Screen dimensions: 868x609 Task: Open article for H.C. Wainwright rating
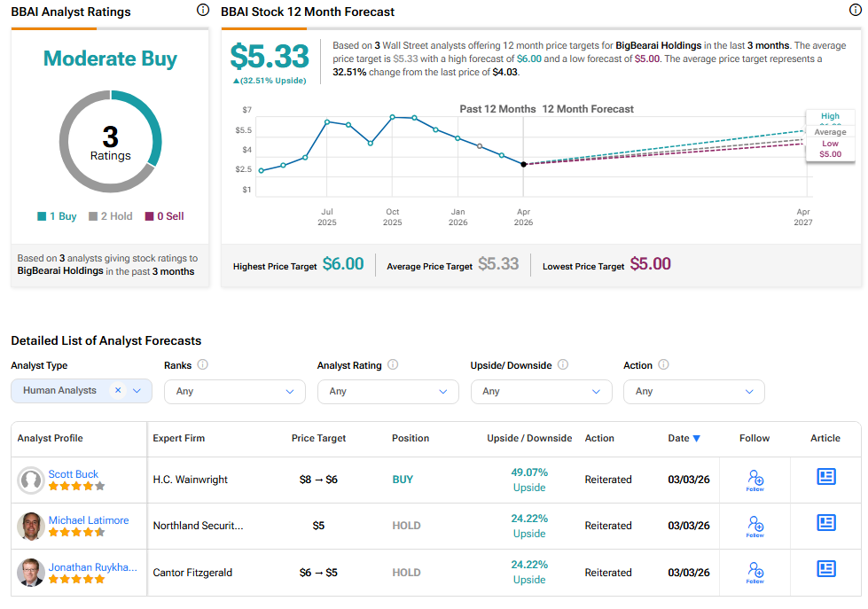click(x=825, y=477)
